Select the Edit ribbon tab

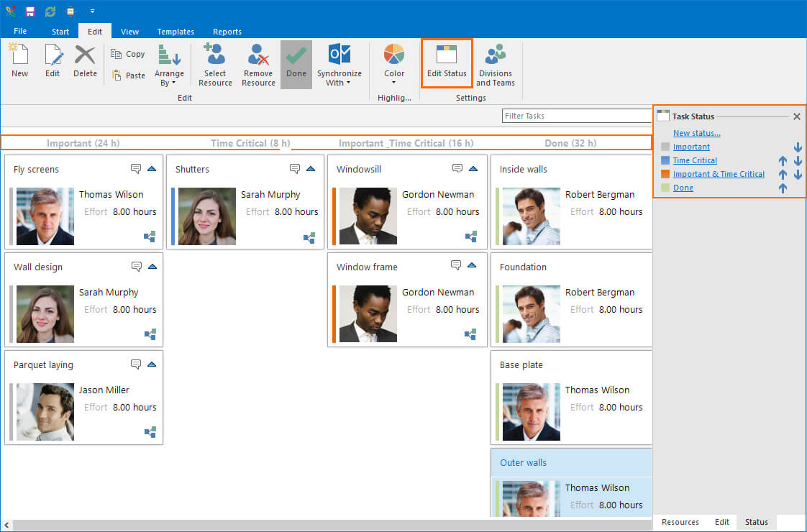[x=95, y=32]
